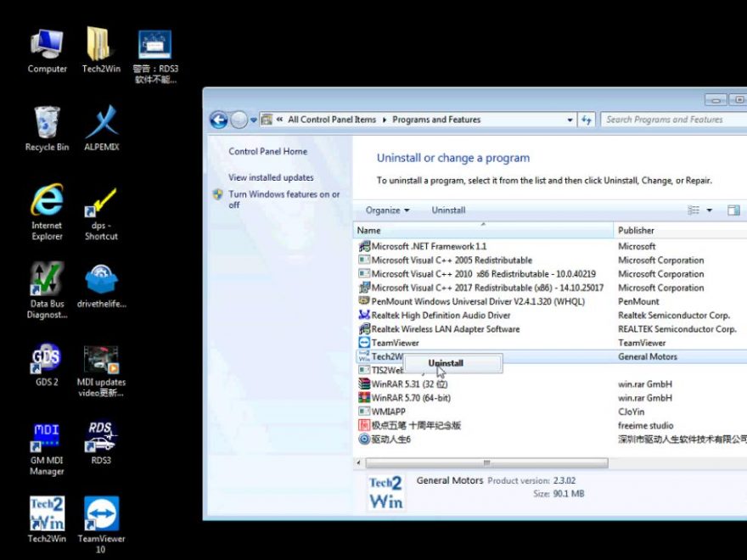Open the Organize dropdown menu
This screenshot has height=560, width=747.
click(x=387, y=210)
